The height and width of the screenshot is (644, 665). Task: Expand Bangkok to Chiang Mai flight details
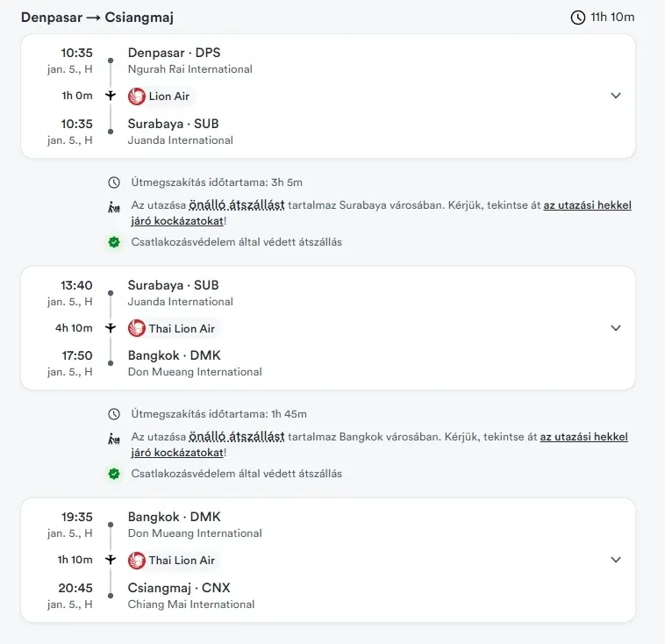[615, 560]
